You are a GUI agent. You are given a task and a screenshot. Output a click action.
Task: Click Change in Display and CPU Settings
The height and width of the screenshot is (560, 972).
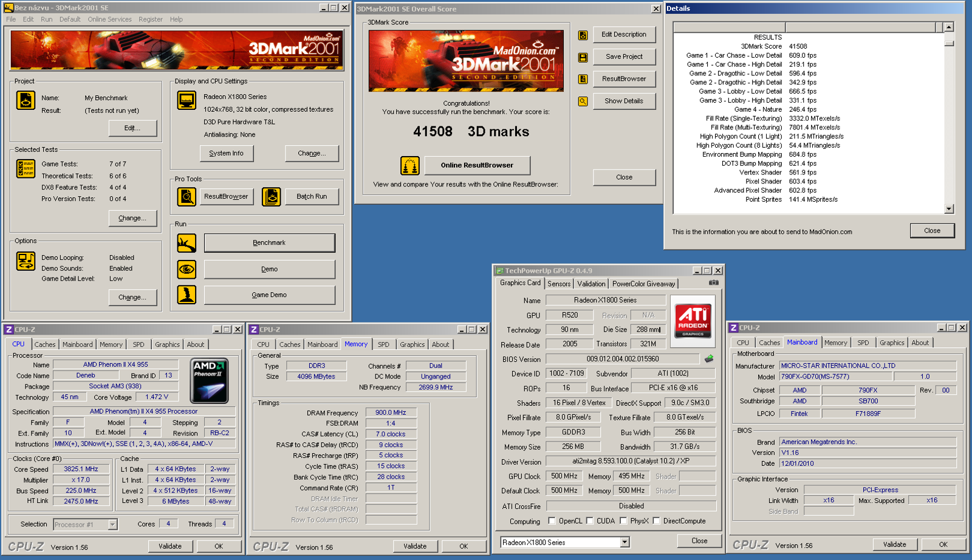point(312,154)
